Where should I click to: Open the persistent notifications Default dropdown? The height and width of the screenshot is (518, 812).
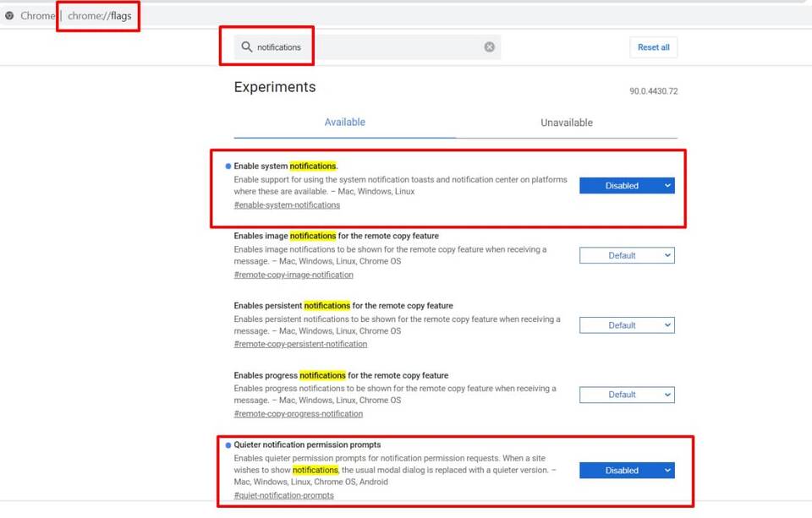click(627, 325)
